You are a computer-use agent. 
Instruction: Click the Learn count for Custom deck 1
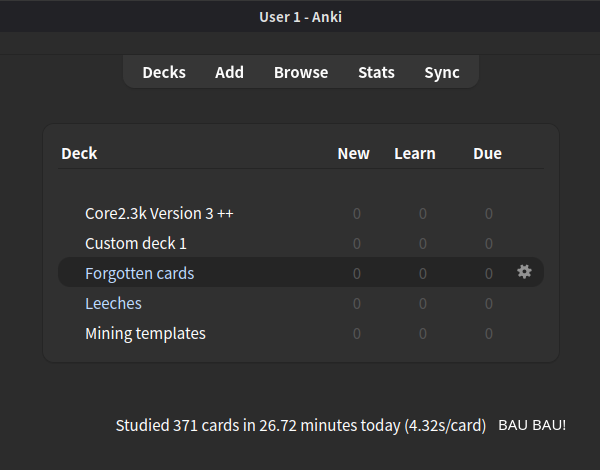(x=422, y=243)
